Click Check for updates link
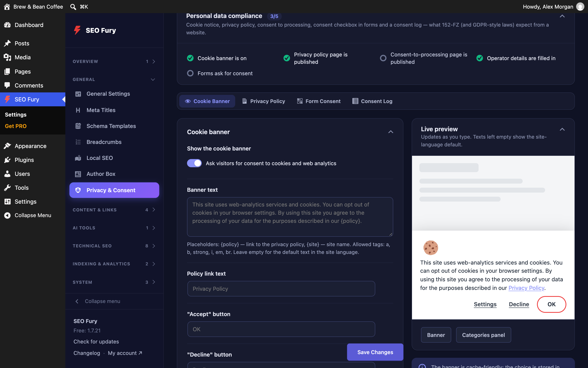 96,341
